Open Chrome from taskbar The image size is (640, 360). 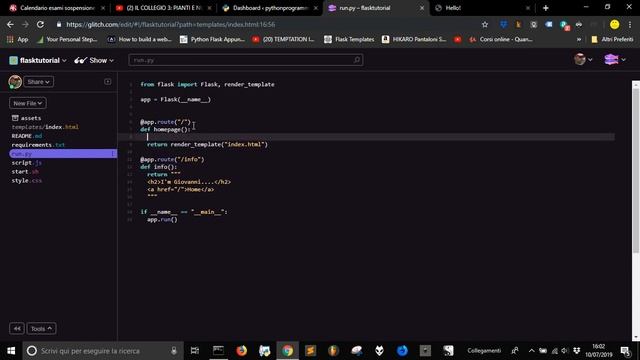point(288,351)
